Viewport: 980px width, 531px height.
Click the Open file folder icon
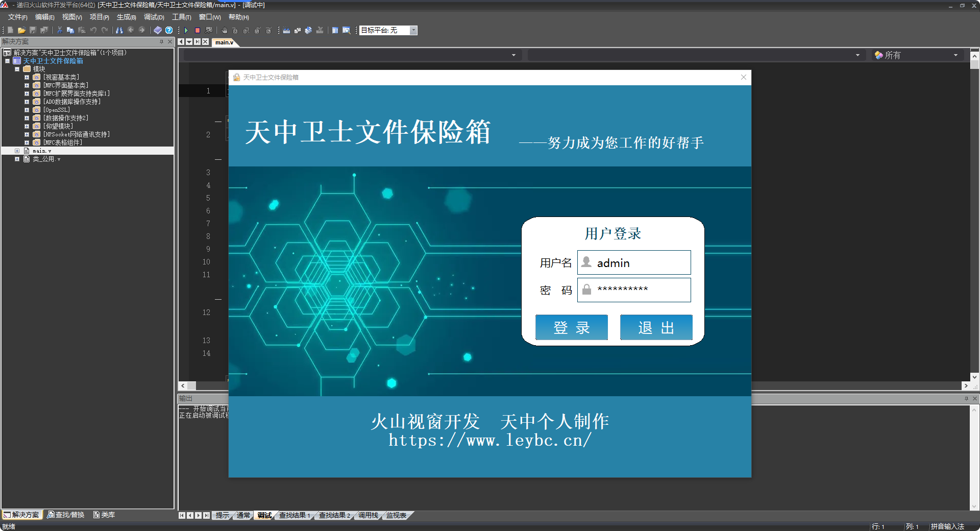(21, 31)
